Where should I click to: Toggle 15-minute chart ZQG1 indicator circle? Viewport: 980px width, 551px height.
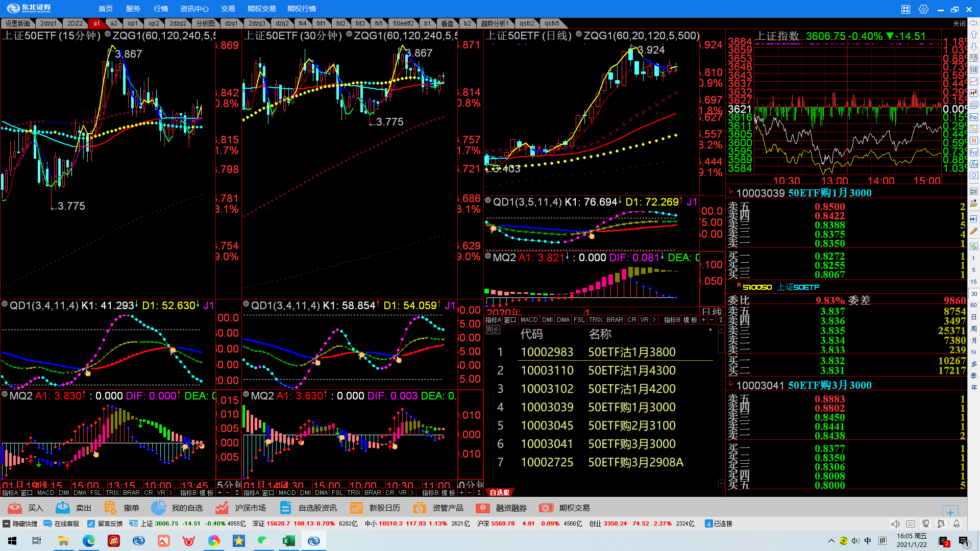108,34
